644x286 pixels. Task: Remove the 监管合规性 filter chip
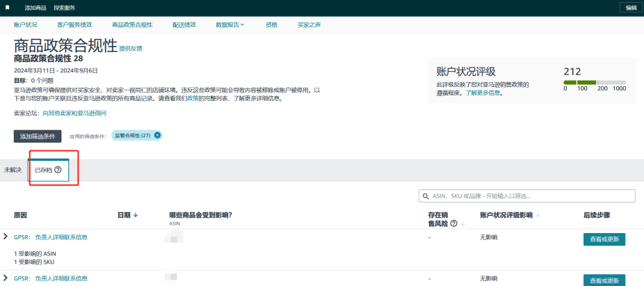coord(157,135)
